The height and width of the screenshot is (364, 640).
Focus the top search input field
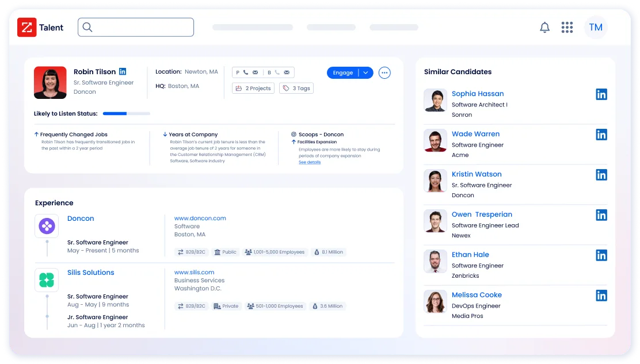tap(136, 27)
